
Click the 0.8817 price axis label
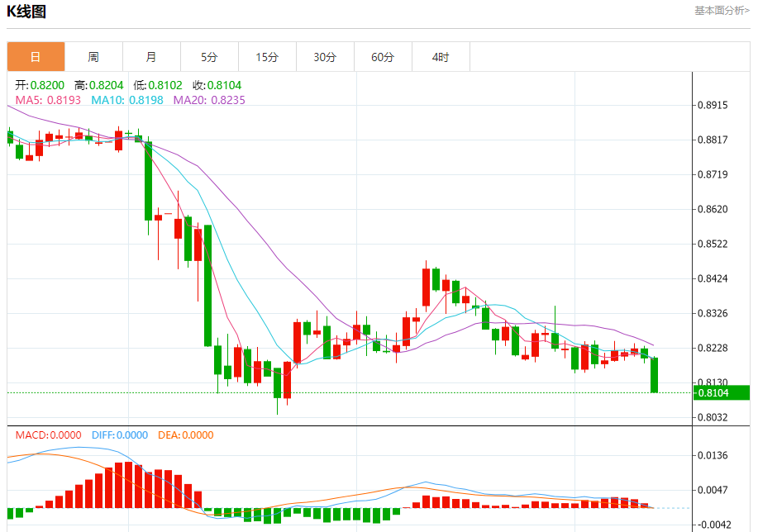[x=713, y=140]
